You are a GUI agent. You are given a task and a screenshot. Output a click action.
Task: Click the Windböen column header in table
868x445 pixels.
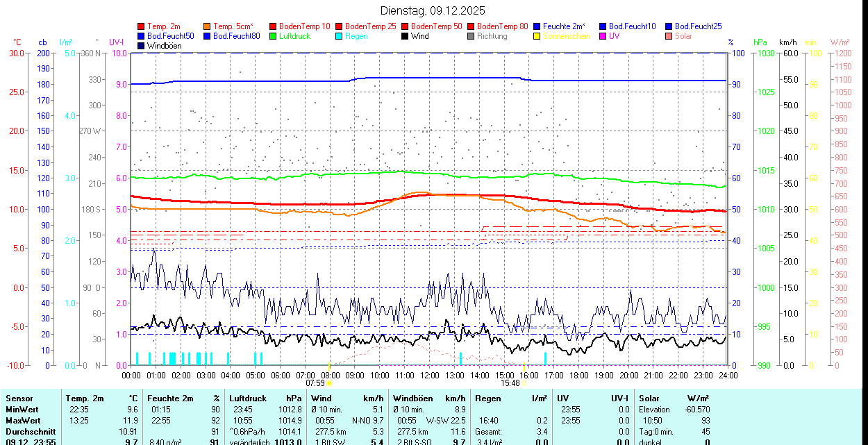pos(413,398)
